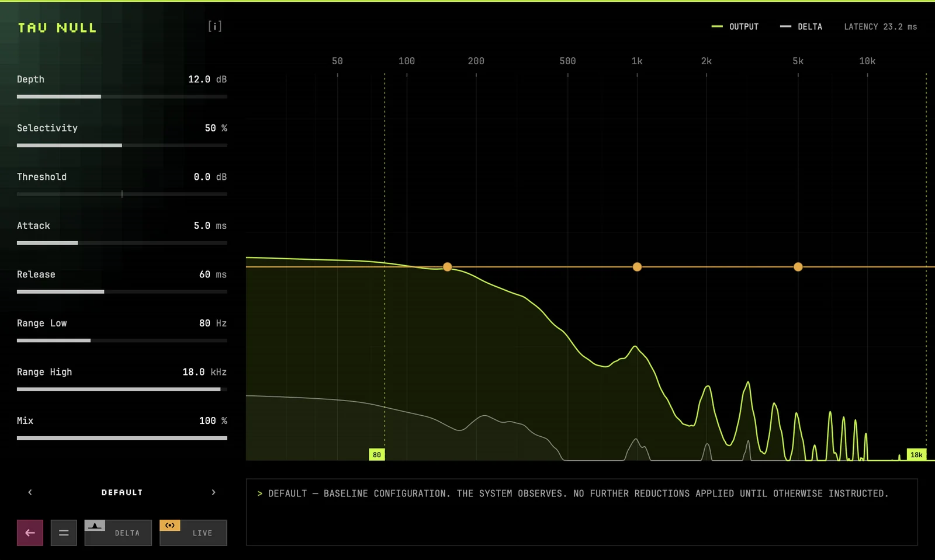
Task: Toggle the OUTPUT legend display
Action: [x=735, y=27]
